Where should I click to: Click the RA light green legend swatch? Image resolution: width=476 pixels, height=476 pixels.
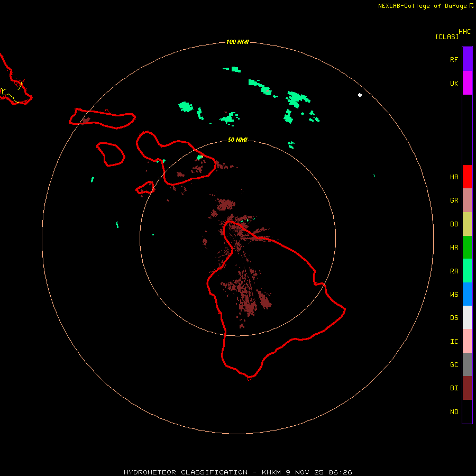point(467,271)
